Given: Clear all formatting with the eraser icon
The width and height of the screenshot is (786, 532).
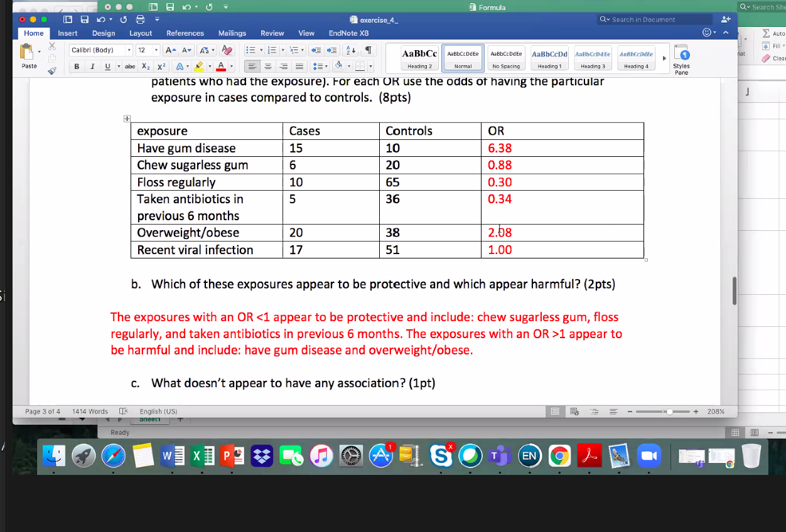Looking at the screenshot, I should coord(229,50).
